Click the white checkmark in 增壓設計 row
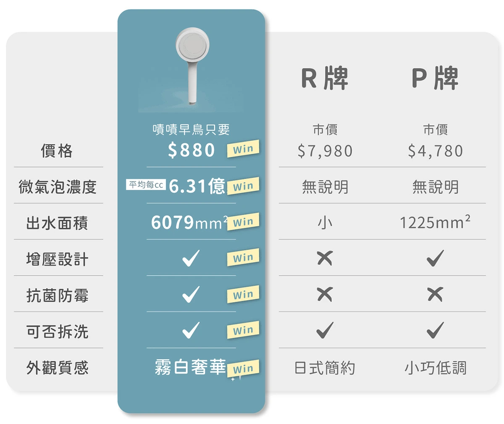 tap(191, 258)
